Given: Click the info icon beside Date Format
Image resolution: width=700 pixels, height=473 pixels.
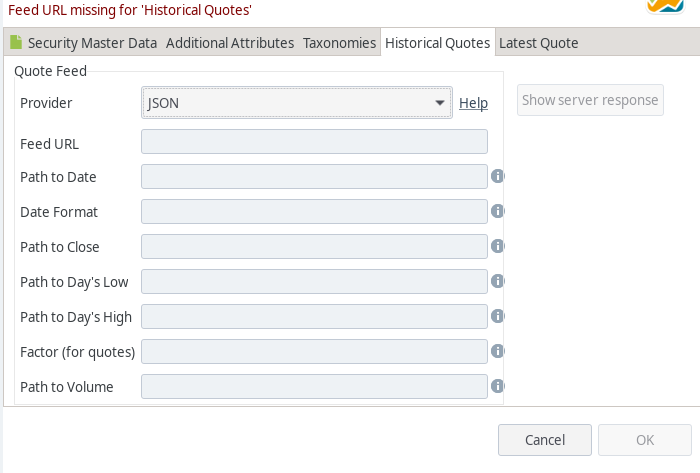Looking at the screenshot, I should (x=497, y=211).
